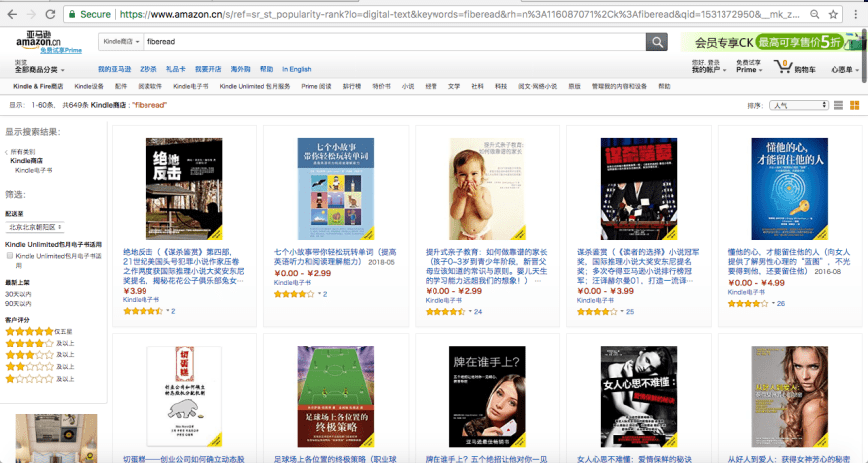Select the 小说 category in nav bar
The image size is (868, 463).
point(407,87)
